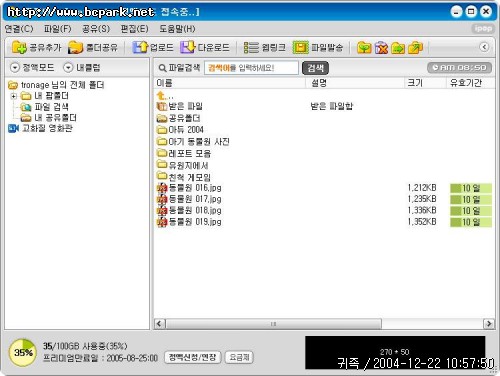This screenshot has width=500, height=376.
Task: Open the 공유(S) menu
Action: pyautogui.click(x=96, y=29)
